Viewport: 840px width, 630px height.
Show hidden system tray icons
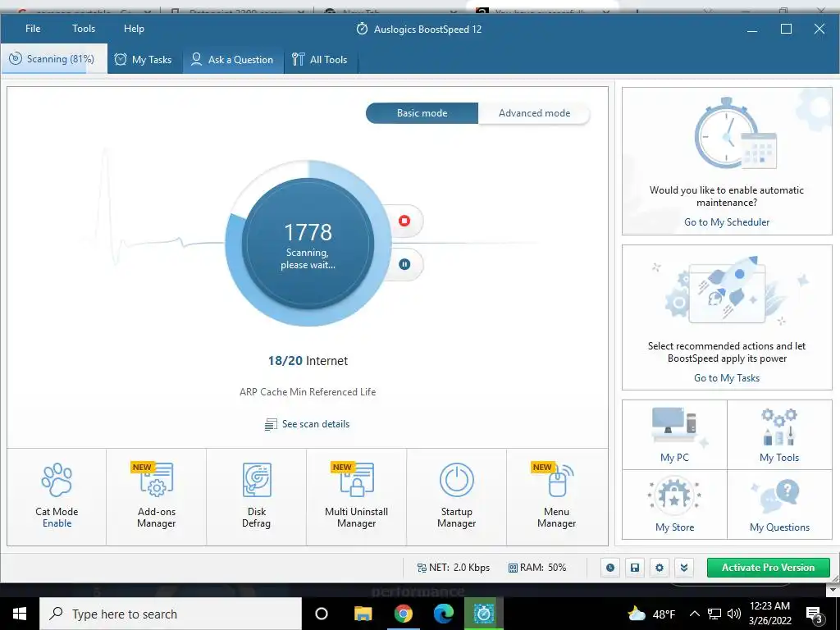tap(694, 614)
